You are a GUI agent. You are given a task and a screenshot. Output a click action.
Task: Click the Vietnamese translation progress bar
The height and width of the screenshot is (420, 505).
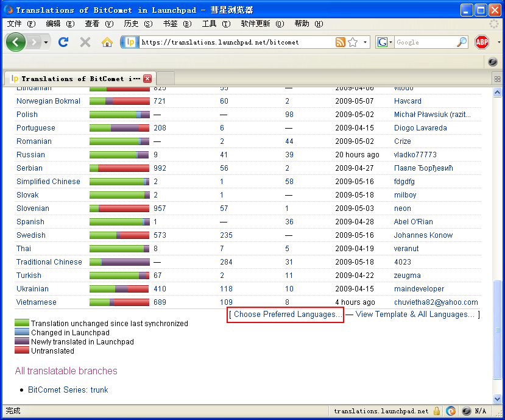119,302
